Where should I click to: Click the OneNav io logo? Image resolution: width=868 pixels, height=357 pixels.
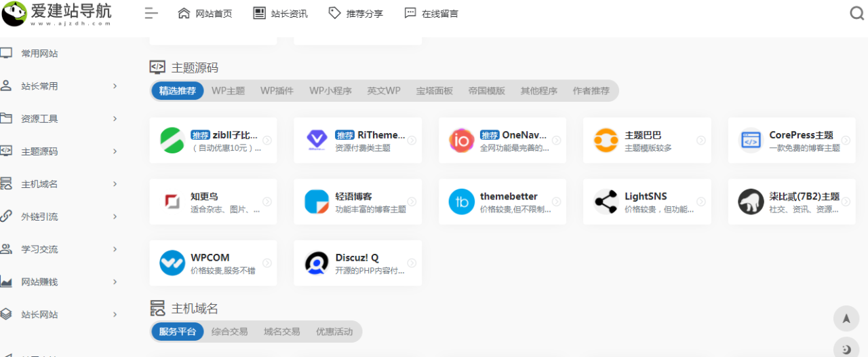[461, 140]
